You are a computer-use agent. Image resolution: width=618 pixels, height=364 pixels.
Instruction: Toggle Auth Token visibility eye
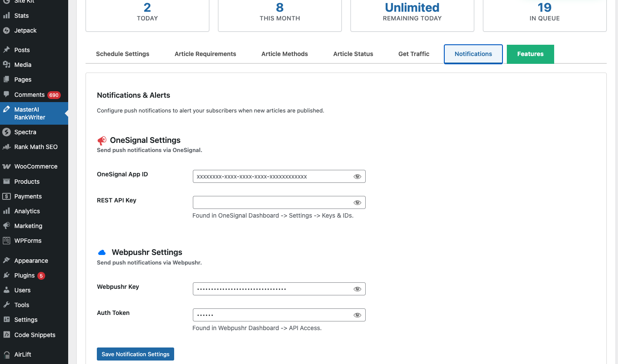pos(357,315)
